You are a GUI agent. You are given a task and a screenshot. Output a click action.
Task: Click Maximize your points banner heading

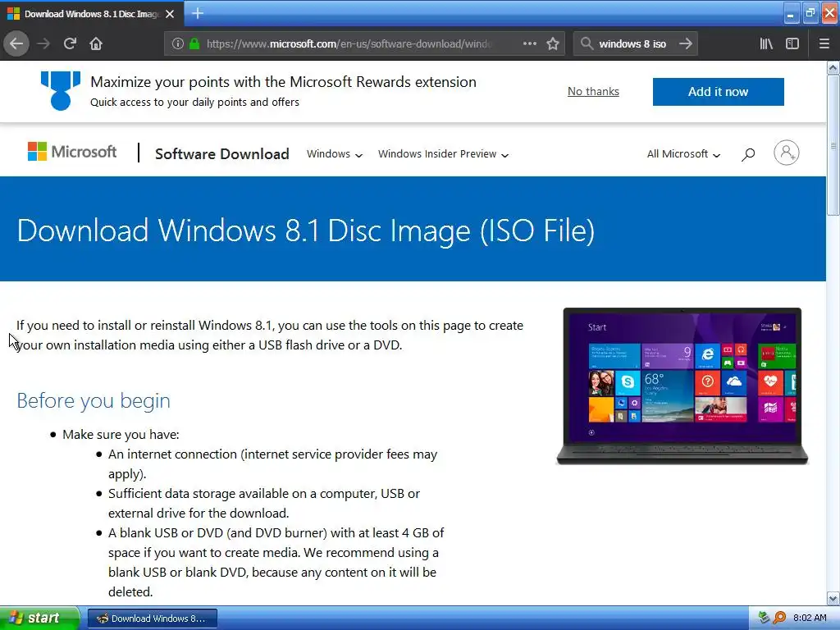(x=283, y=82)
